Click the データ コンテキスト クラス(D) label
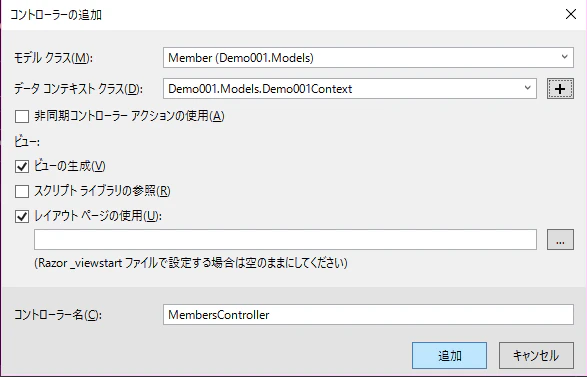 coord(78,89)
